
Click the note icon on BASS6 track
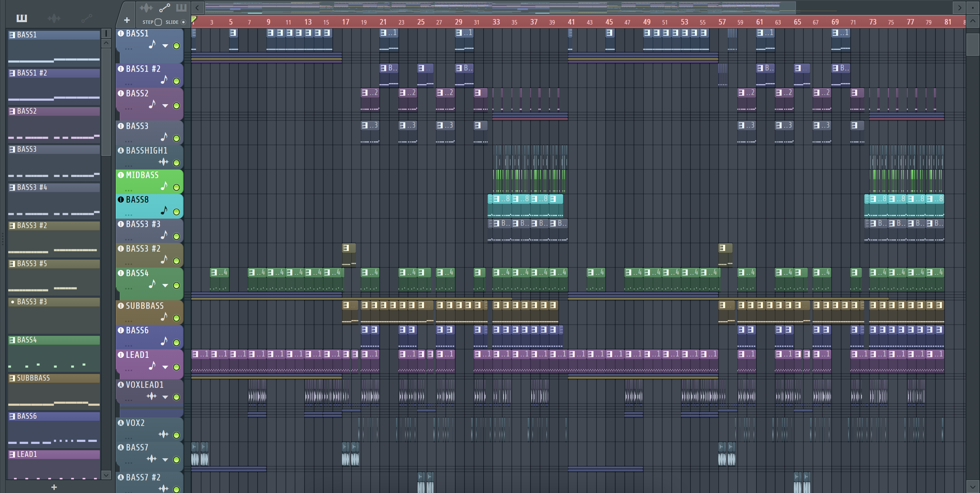point(164,341)
